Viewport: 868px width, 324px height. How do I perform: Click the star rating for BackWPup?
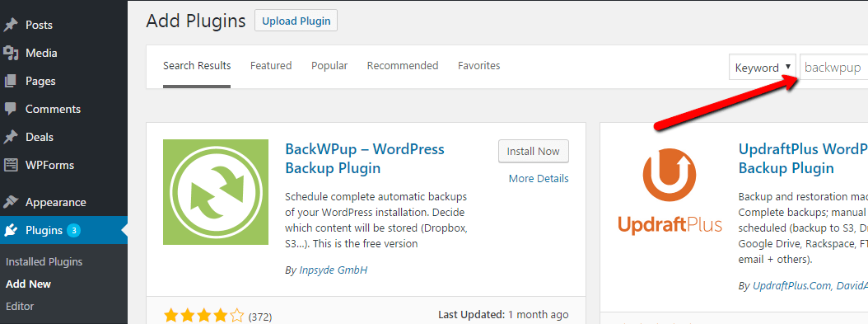[203, 317]
